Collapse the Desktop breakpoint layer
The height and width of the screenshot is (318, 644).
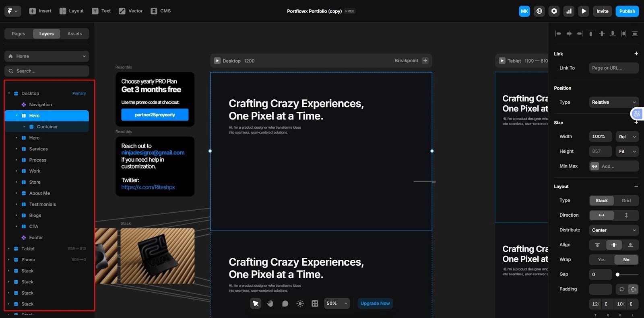9,93
